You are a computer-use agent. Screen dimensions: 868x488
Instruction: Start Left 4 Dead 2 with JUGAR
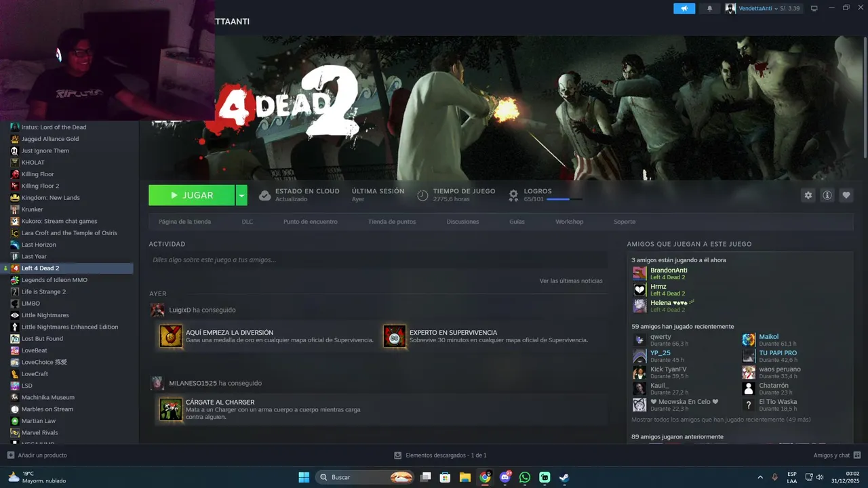pos(191,195)
